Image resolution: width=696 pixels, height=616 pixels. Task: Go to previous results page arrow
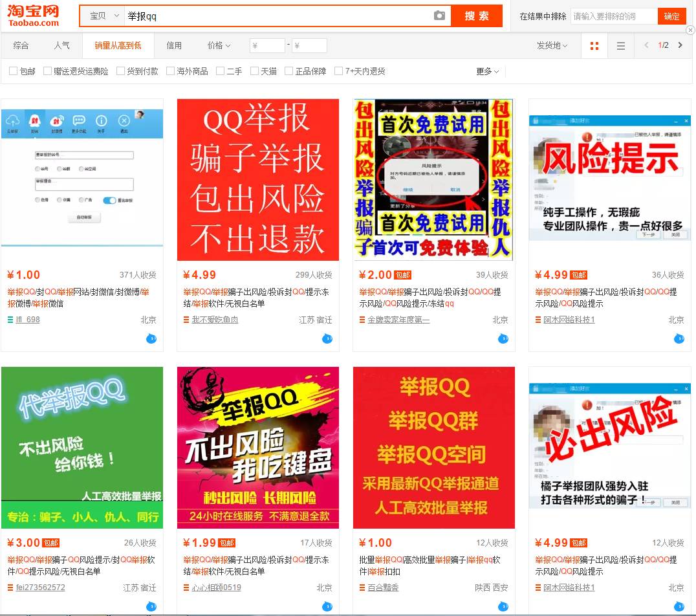pyautogui.click(x=647, y=45)
